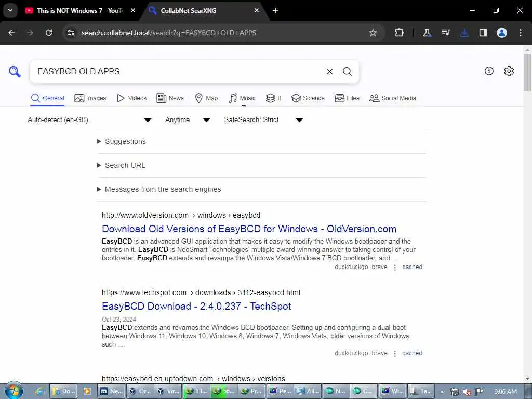This screenshot has width=532, height=399.
Task: Click the easybcd.en.uptodown.com URL
Action: coord(193,379)
